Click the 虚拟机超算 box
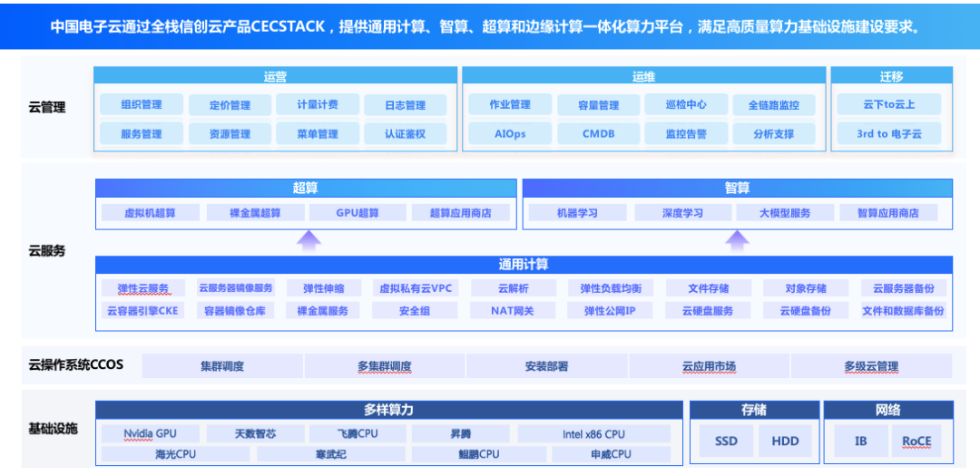The height and width of the screenshot is (475, 980). click(151, 213)
